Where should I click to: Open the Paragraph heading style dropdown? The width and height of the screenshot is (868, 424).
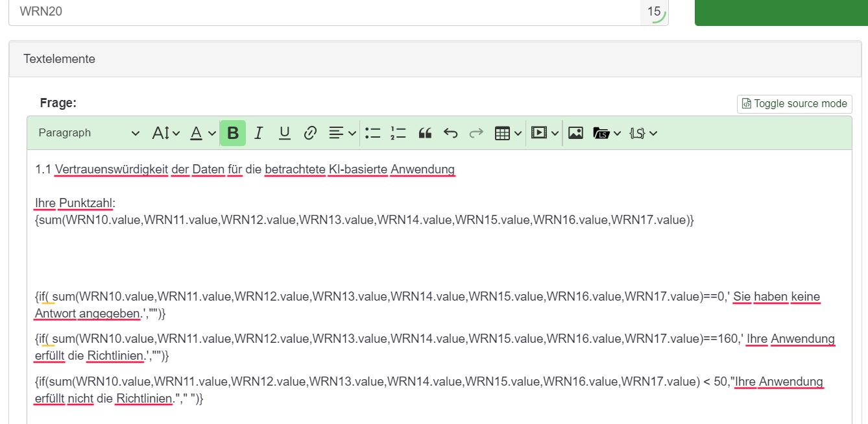pos(89,133)
